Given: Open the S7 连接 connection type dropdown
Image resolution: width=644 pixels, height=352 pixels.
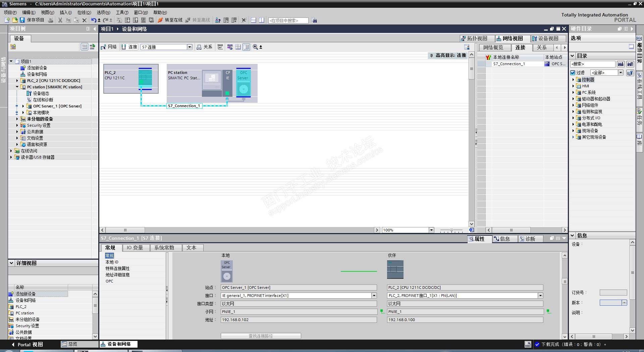Looking at the screenshot, I should 190,47.
